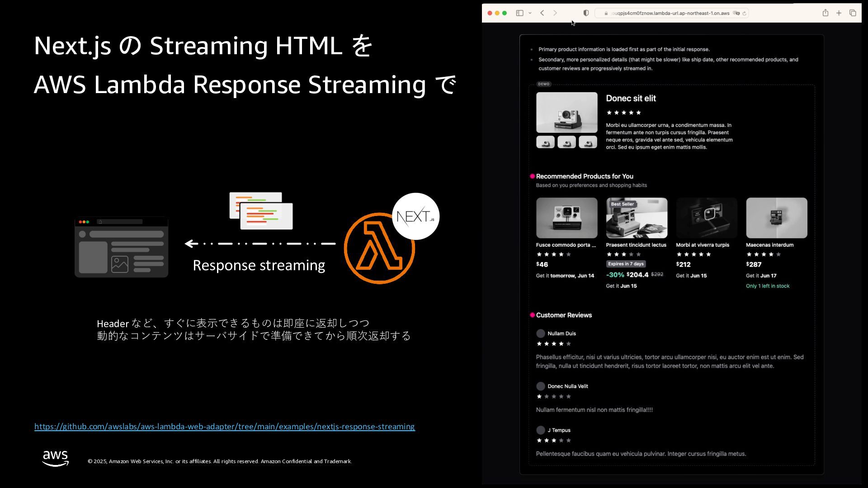Open the Fusce commodo porta product card

pyautogui.click(x=566, y=218)
